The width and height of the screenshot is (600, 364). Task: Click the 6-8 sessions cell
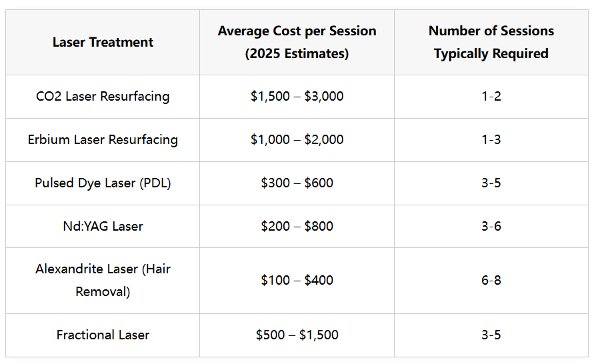[x=491, y=280]
